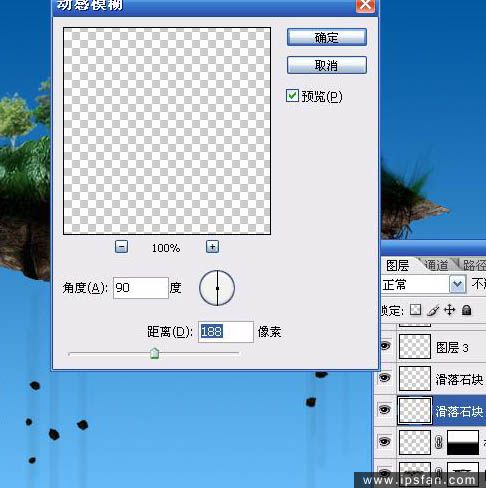Toggle visibility of the gradient mask layer
486x488 pixels.
point(385,442)
